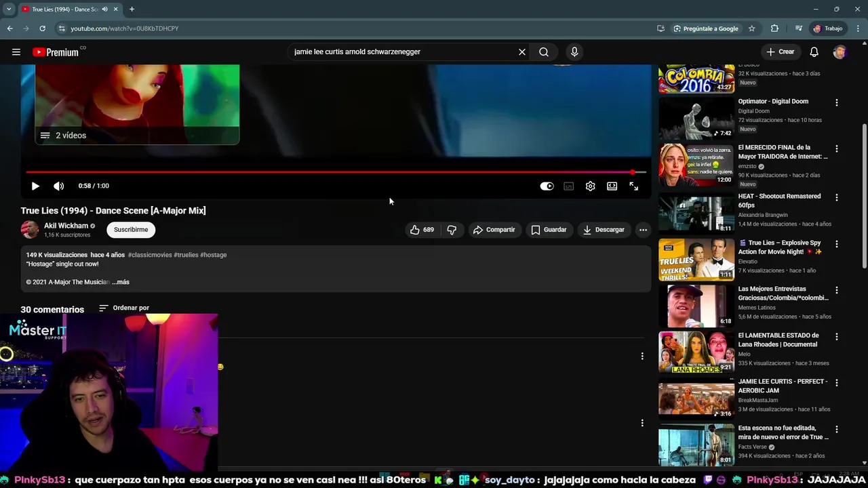The width and height of the screenshot is (868, 488).
Task: Open the YouTube hamburger guide menu
Action: [16, 52]
